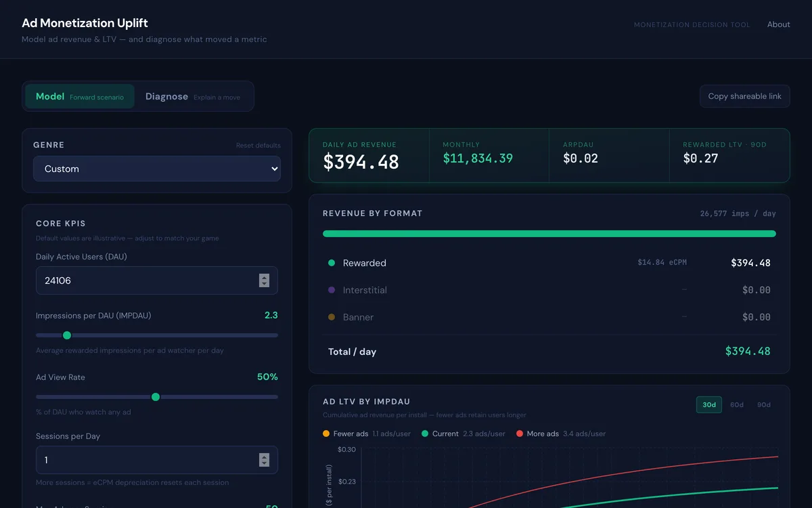812x508 pixels.
Task: Toggle the Fewer ads legend item
Action: (367, 433)
